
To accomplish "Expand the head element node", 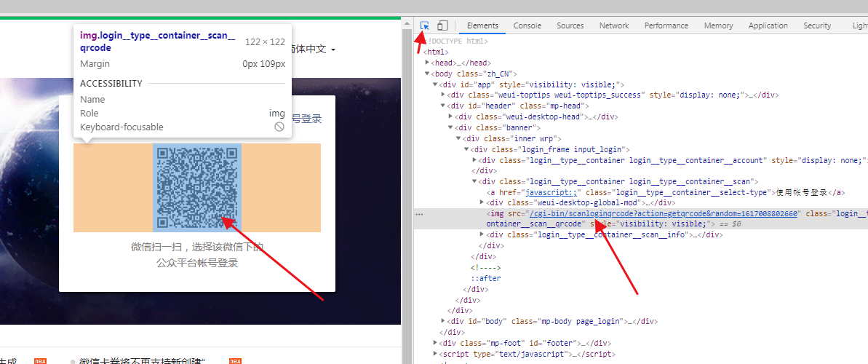I will (x=427, y=63).
